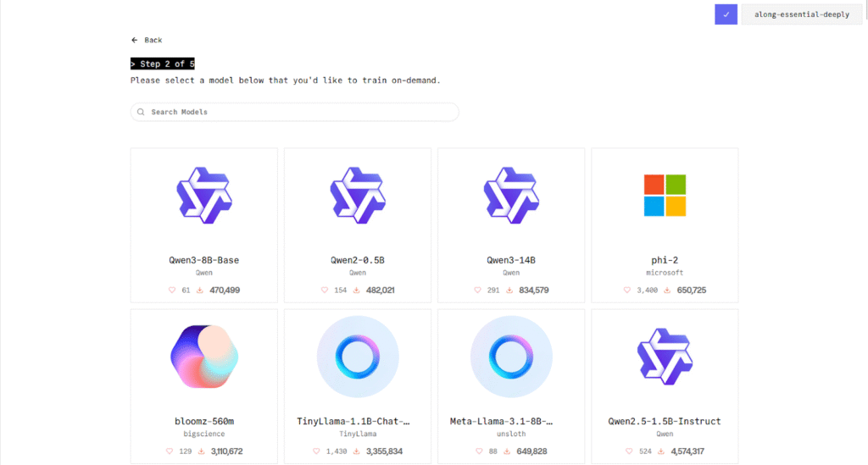Screen dimensions: 868x465
Task: Click the along-essential-deeply button
Action: (x=801, y=14)
